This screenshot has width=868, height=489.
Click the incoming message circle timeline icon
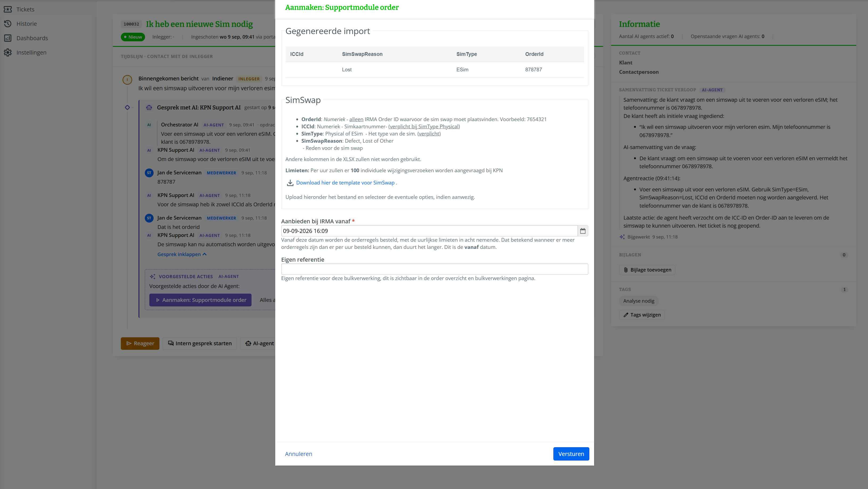(127, 80)
